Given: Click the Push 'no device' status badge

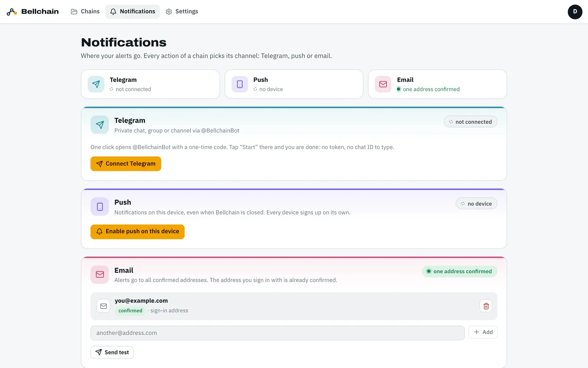Looking at the screenshot, I should (476, 204).
